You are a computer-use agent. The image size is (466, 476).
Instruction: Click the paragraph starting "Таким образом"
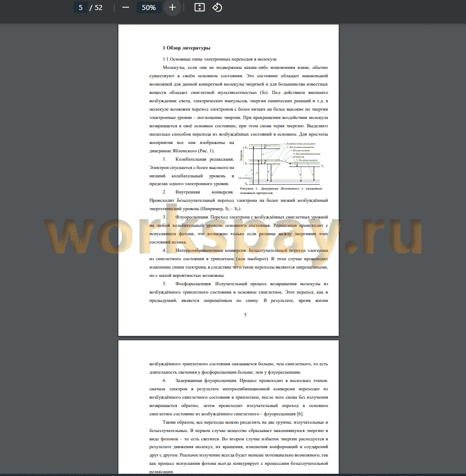pos(239,447)
